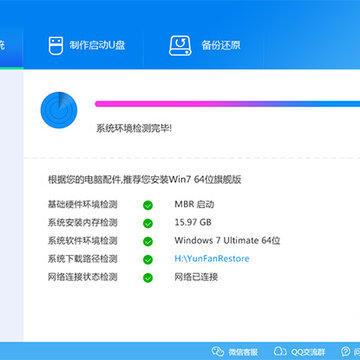The image size is (360, 360).
Task: Click the green check for 系统安装内存检测
Action: pos(148,223)
